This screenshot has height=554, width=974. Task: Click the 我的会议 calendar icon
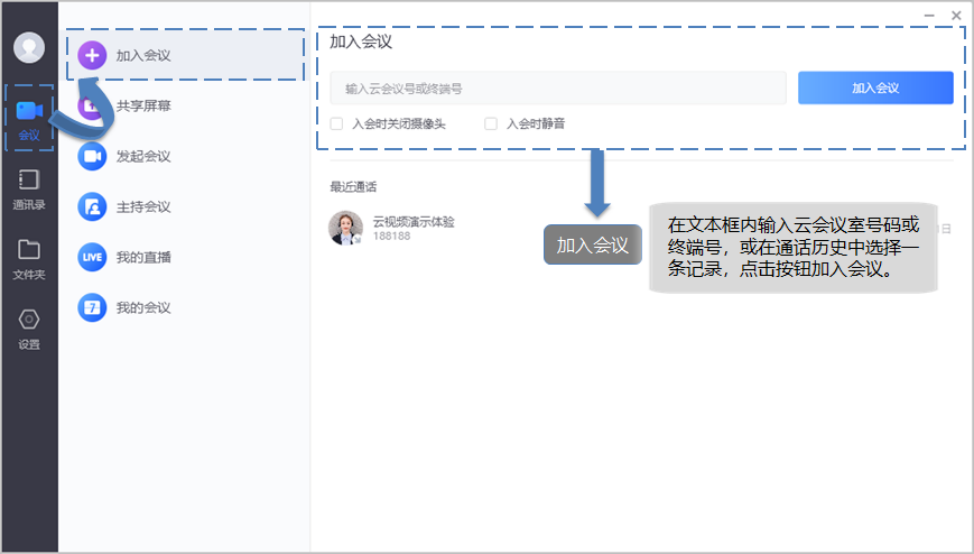point(92,307)
